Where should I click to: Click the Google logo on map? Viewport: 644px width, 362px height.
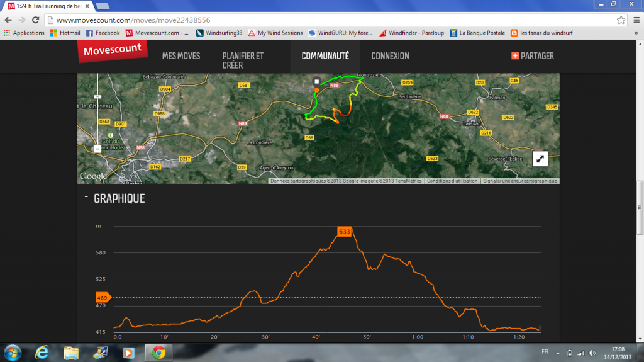tap(93, 176)
